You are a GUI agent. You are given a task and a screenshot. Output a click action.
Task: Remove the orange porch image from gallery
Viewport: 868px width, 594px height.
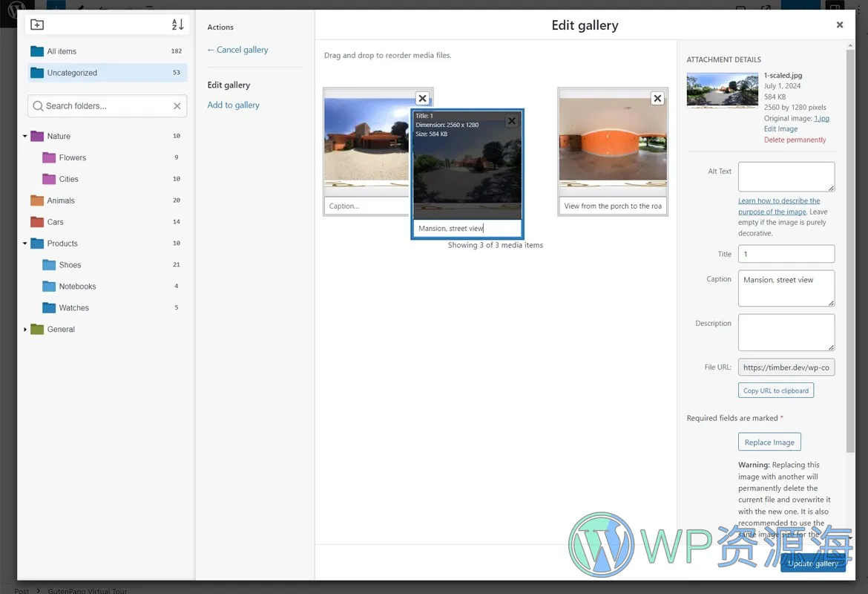657,98
